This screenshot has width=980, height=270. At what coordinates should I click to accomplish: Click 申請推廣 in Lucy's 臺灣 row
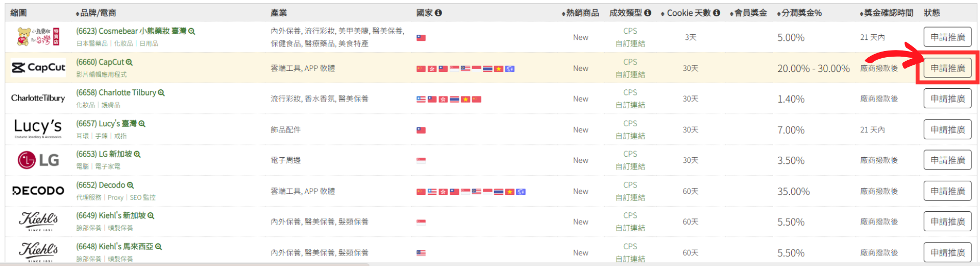point(947,130)
